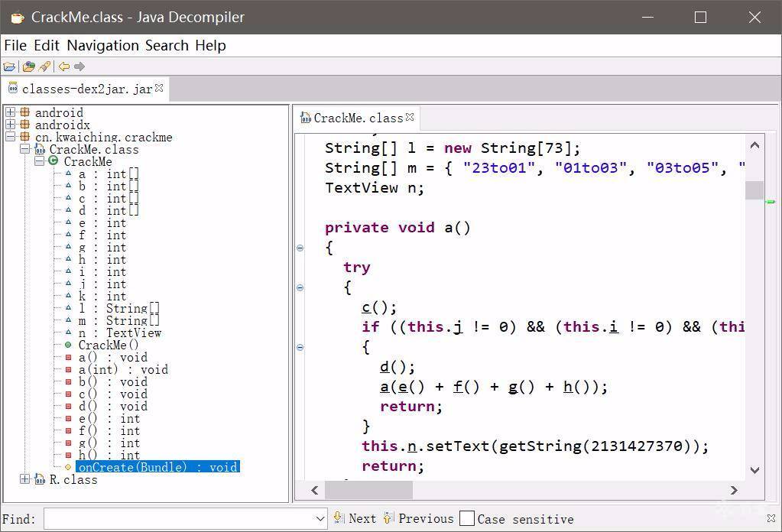Collapse the private void a() method fold
Image resolution: width=782 pixels, height=532 pixels.
pyautogui.click(x=300, y=248)
